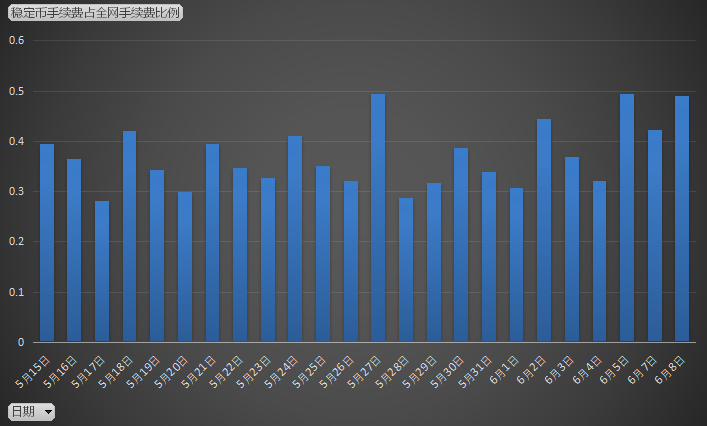The image size is (707, 426).
Task: Select the bar for 5月27日
Action: pyautogui.click(x=378, y=218)
